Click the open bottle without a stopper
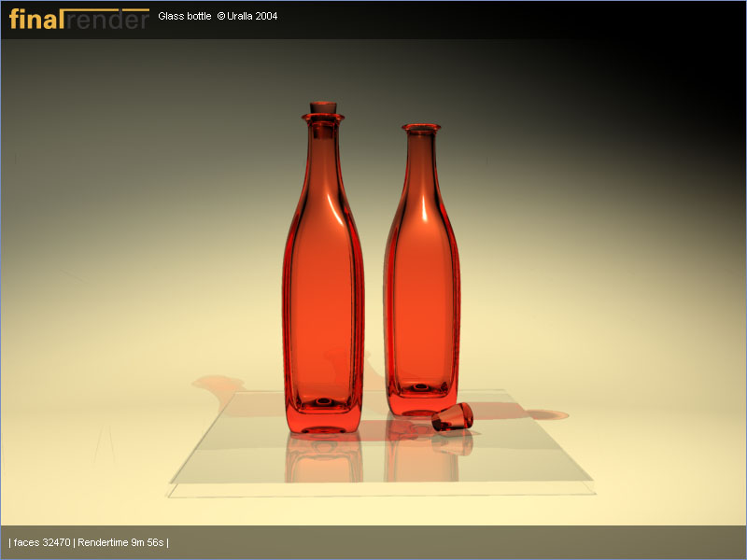This screenshot has height=560, width=747. [422, 270]
